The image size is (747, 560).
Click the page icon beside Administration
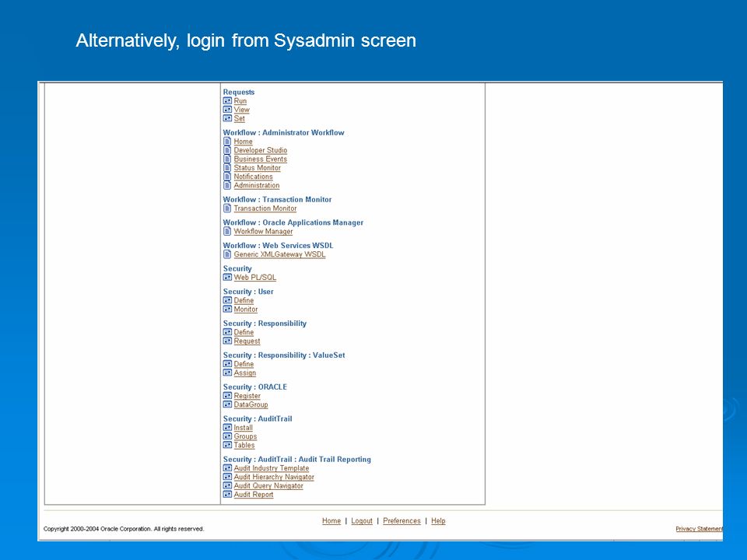[x=227, y=185]
